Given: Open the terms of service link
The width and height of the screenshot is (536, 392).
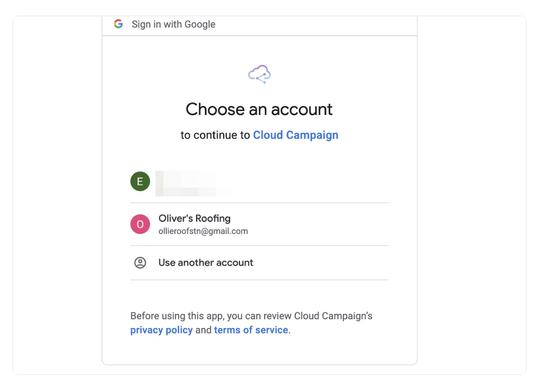Looking at the screenshot, I should [x=251, y=330].
